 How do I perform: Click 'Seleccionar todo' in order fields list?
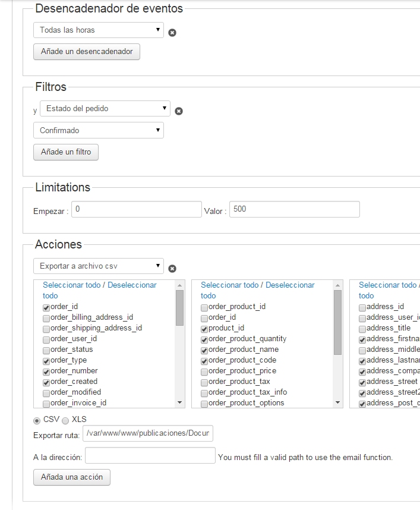(x=72, y=285)
